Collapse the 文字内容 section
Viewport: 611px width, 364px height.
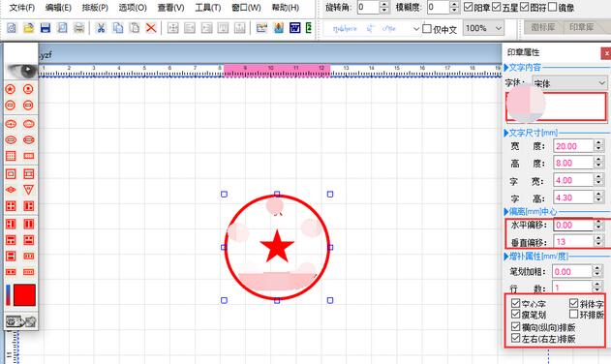coord(506,68)
